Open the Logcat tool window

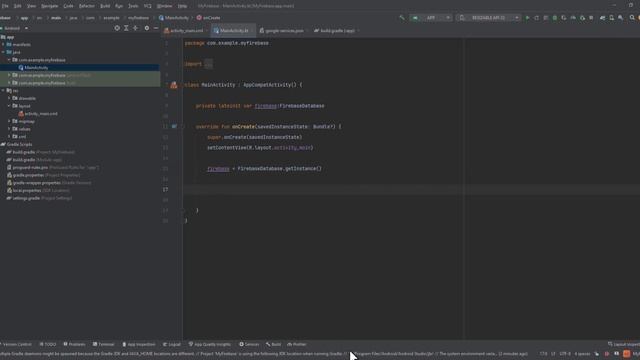pyautogui.click(x=172, y=344)
